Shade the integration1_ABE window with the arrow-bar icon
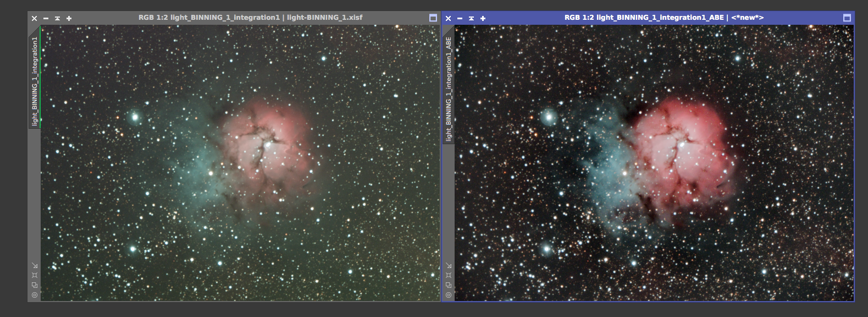 point(471,18)
